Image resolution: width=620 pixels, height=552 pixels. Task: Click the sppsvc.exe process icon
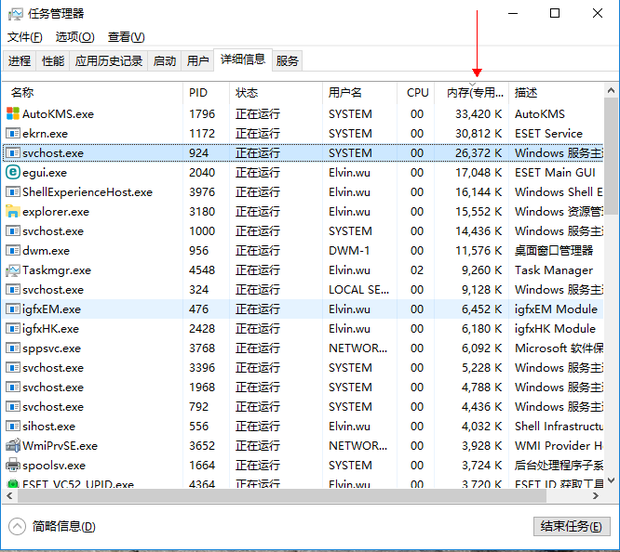(x=13, y=348)
